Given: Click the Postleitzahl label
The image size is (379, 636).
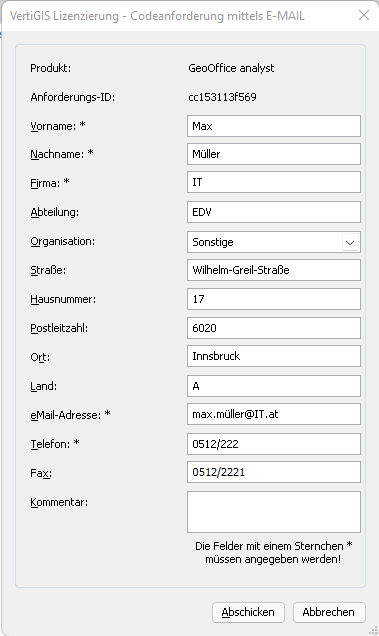Looking at the screenshot, I should 59,328.
